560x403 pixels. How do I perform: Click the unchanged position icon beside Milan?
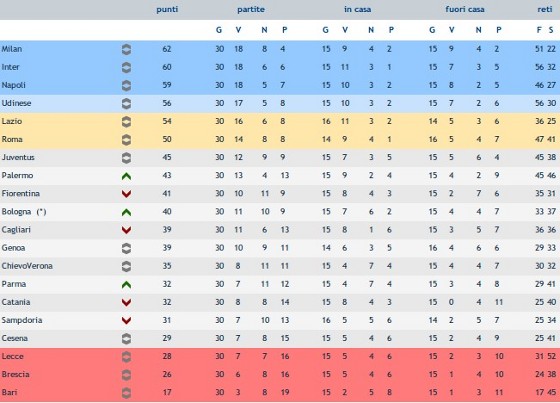point(126,49)
